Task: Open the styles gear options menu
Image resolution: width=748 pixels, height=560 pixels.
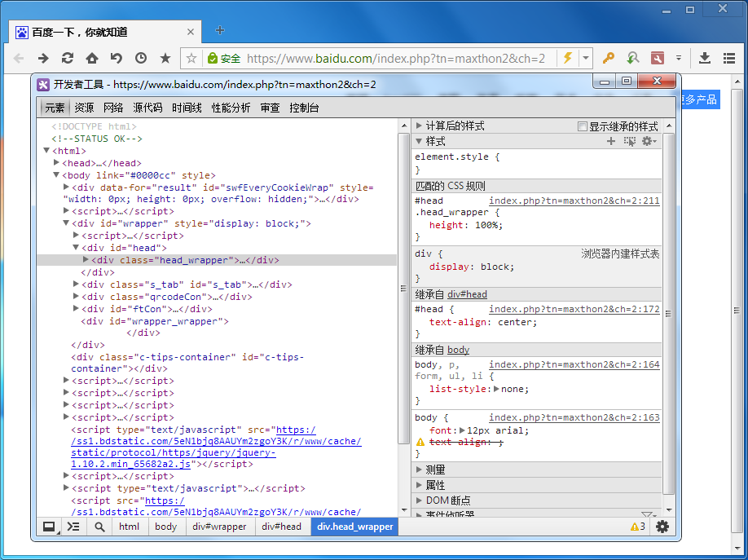Action: click(x=649, y=141)
